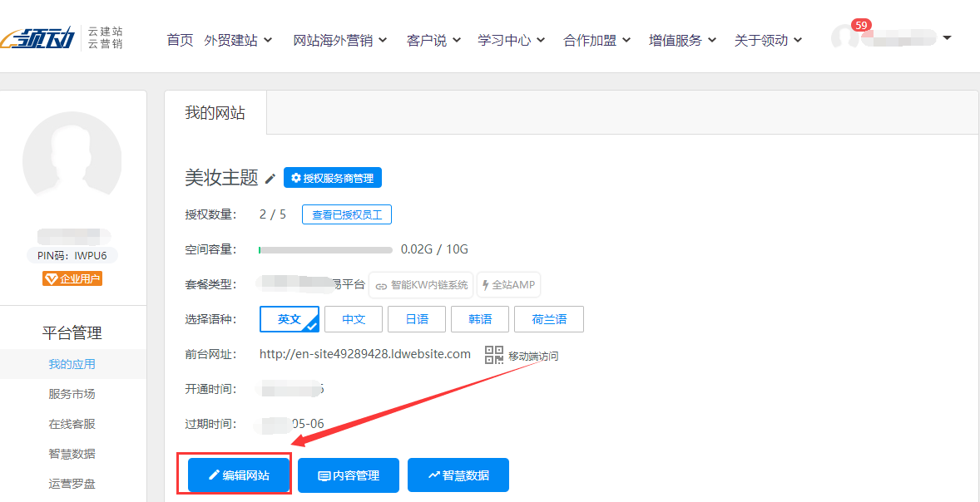Go to 首页 in top navigation
The image size is (980, 502).
pyautogui.click(x=180, y=40)
